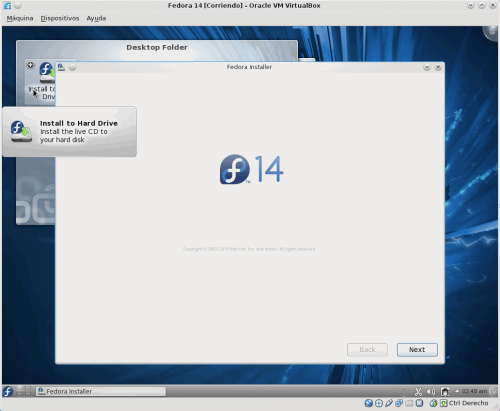500x411 pixels.
Task: Click round button beside installer window icon
Action: tap(72, 67)
